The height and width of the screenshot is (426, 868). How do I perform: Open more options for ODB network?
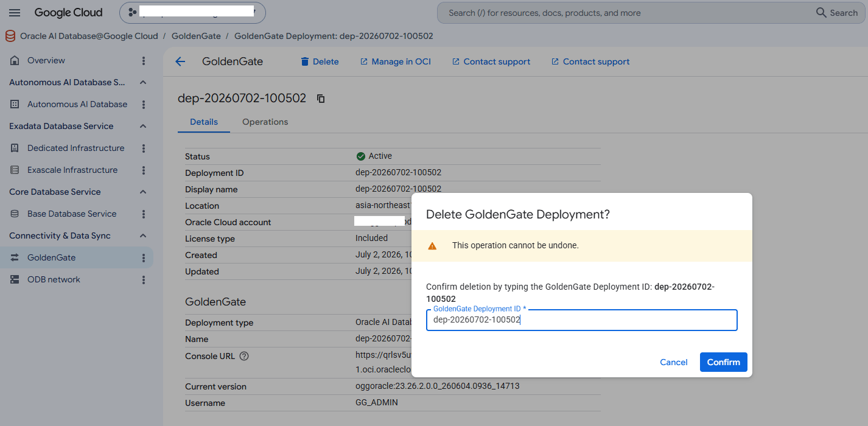pos(144,280)
